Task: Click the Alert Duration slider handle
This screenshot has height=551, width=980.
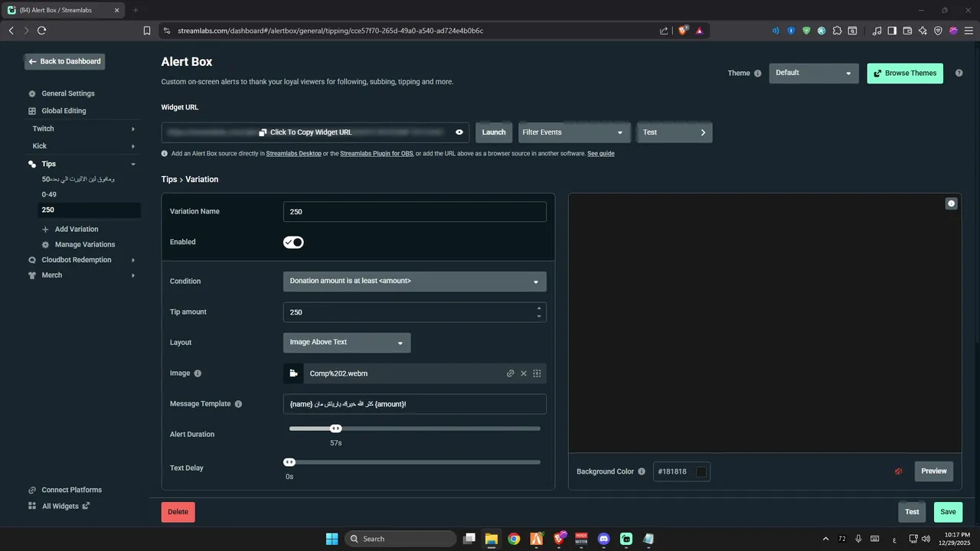Action: (x=335, y=429)
